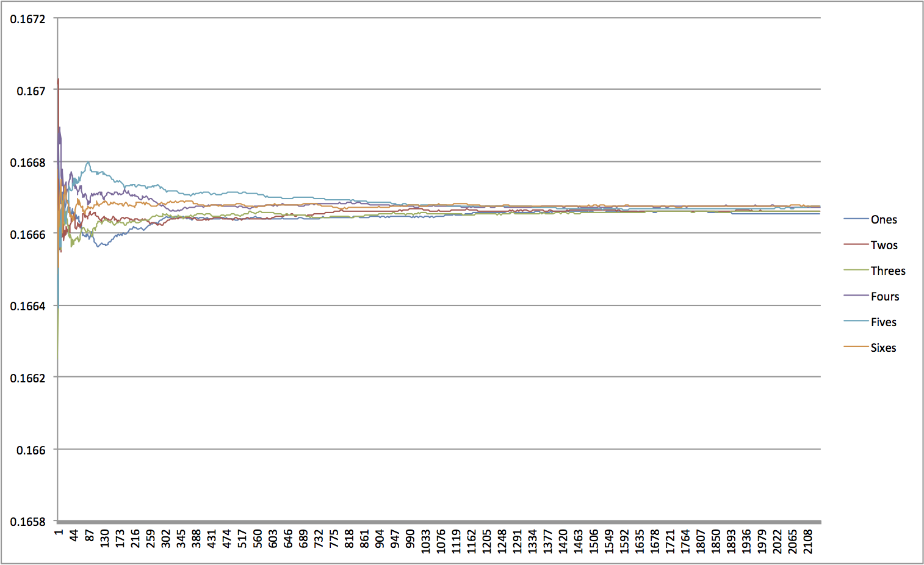924x565 pixels.
Task: Select the Ones legend entry
Action: click(884, 219)
